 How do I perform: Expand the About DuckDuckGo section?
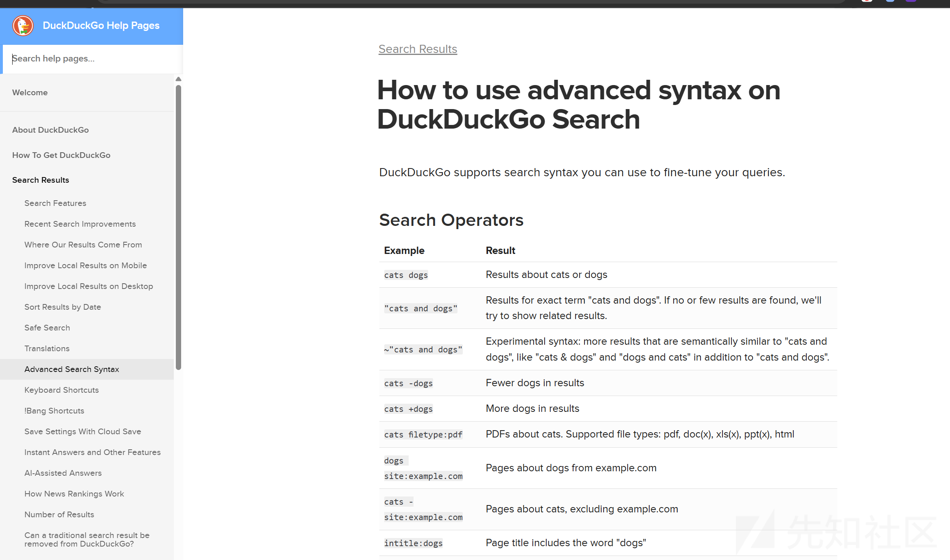pyautogui.click(x=50, y=130)
